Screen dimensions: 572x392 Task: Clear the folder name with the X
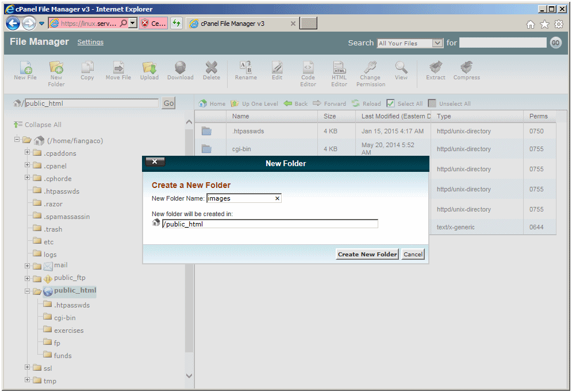coord(277,198)
